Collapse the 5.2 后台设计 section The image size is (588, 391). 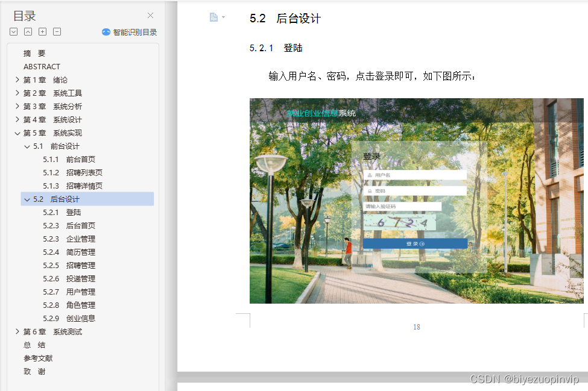pyautogui.click(x=28, y=199)
